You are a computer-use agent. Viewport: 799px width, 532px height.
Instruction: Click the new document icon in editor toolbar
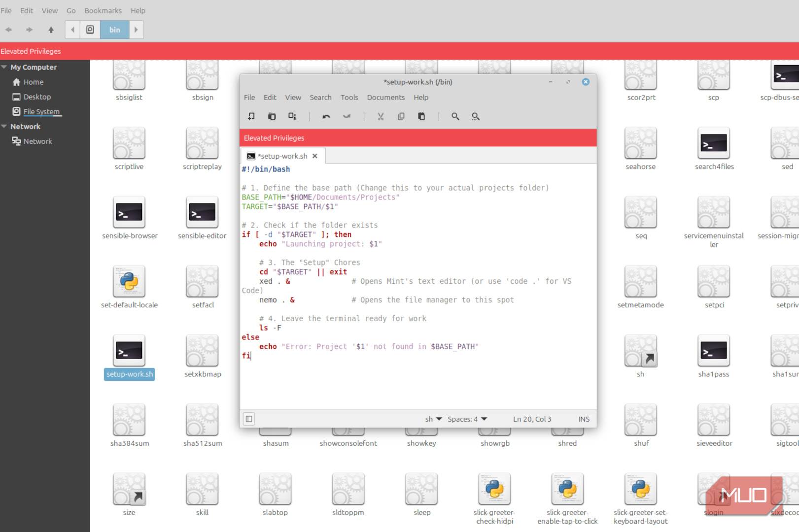pyautogui.click(x=251, y=116)
